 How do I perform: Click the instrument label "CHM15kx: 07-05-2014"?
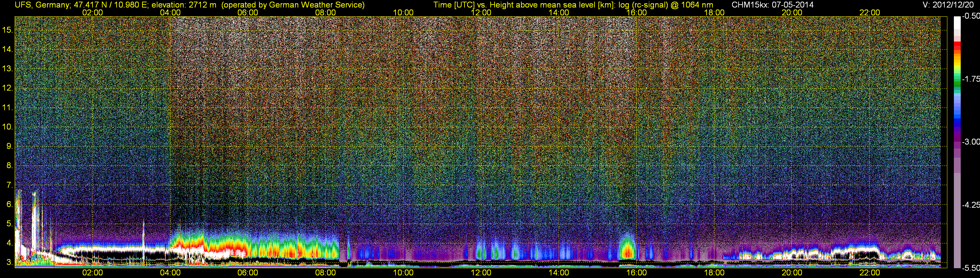tap(772, 5)
